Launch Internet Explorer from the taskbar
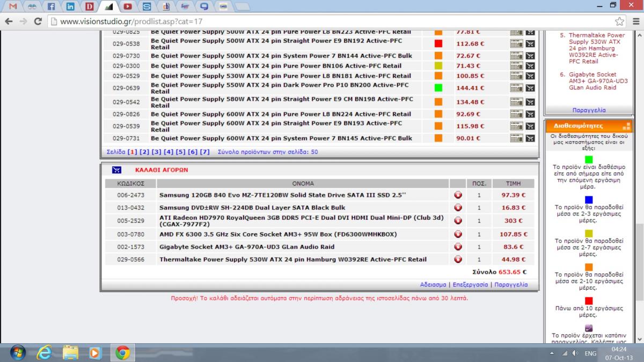The height and width of the screenshot is (362, 644). pos(45,353)
